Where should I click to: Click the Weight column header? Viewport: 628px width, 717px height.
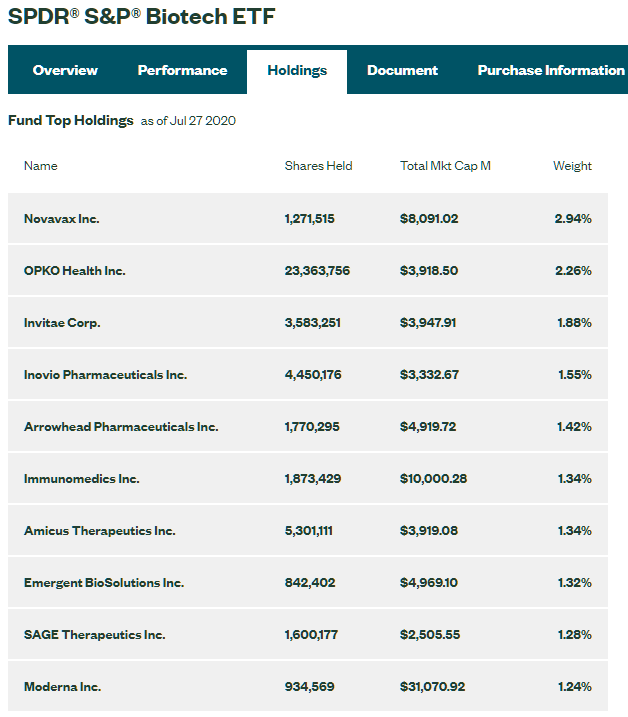572,166
